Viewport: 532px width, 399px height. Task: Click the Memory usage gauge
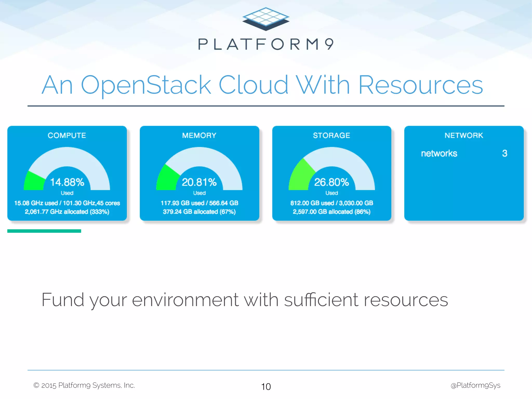[199, 169]
